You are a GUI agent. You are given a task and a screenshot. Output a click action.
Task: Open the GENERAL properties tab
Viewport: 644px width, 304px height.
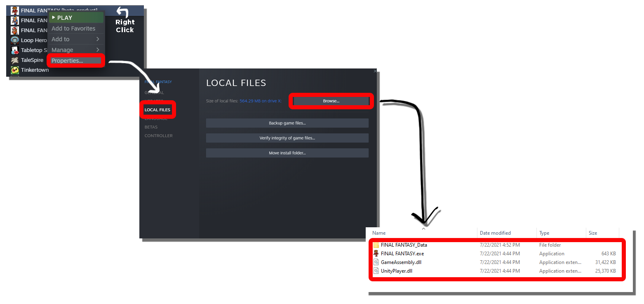pyautogui.click(x=154, y=92)
